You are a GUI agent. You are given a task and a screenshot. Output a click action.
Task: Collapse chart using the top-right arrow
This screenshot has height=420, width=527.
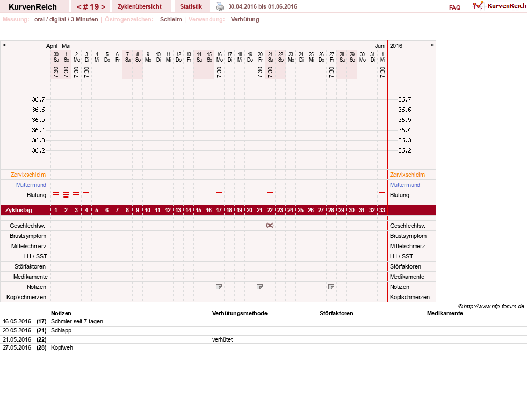tap(432, 45)
